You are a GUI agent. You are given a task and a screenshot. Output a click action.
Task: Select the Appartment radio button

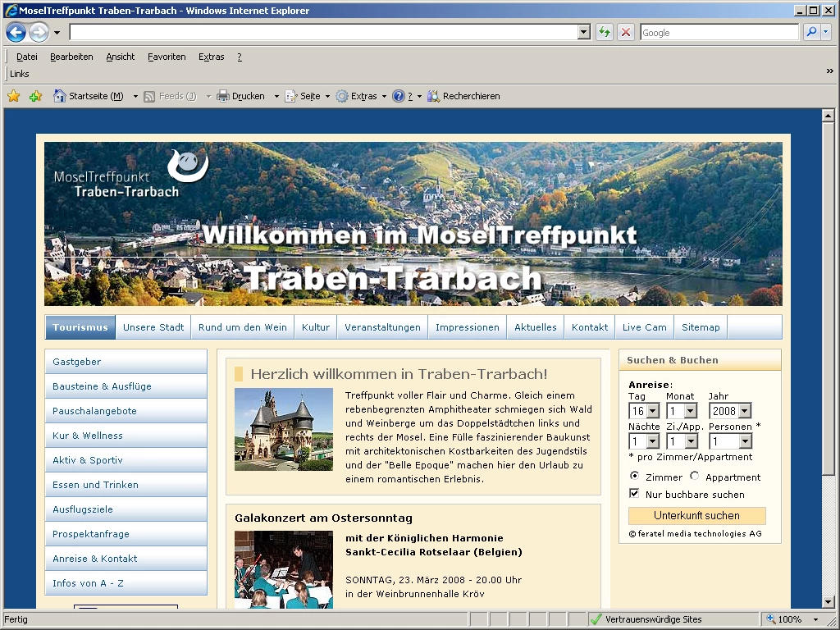tap(695, 476)
